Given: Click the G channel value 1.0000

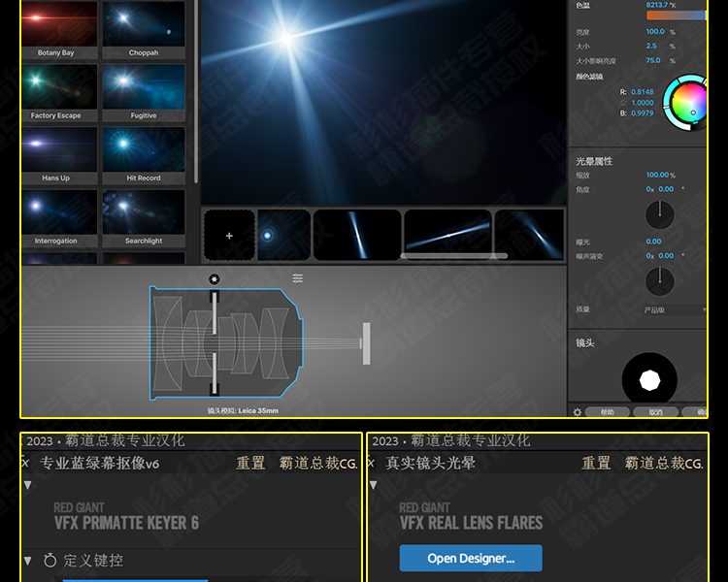Looking at the screenshot, I should tap(643, 103).
